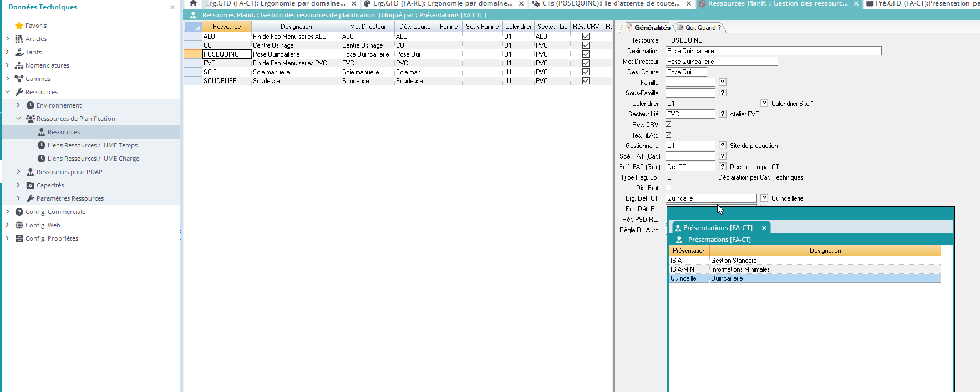This screenshot has width=980, height=392.
Task: Sort grid by Désignation column header
Action: pos(296,27)
